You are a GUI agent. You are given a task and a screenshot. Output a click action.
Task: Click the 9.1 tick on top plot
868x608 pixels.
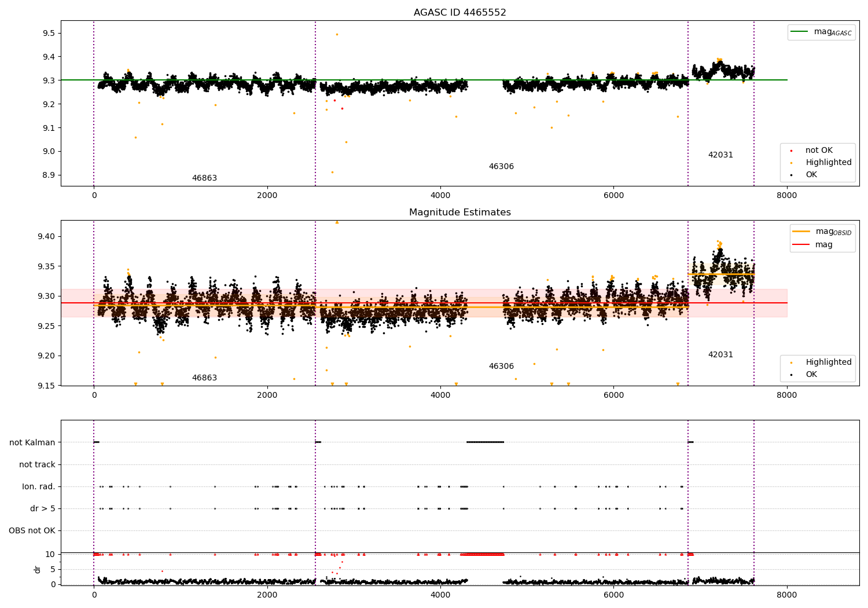point(49,128)
